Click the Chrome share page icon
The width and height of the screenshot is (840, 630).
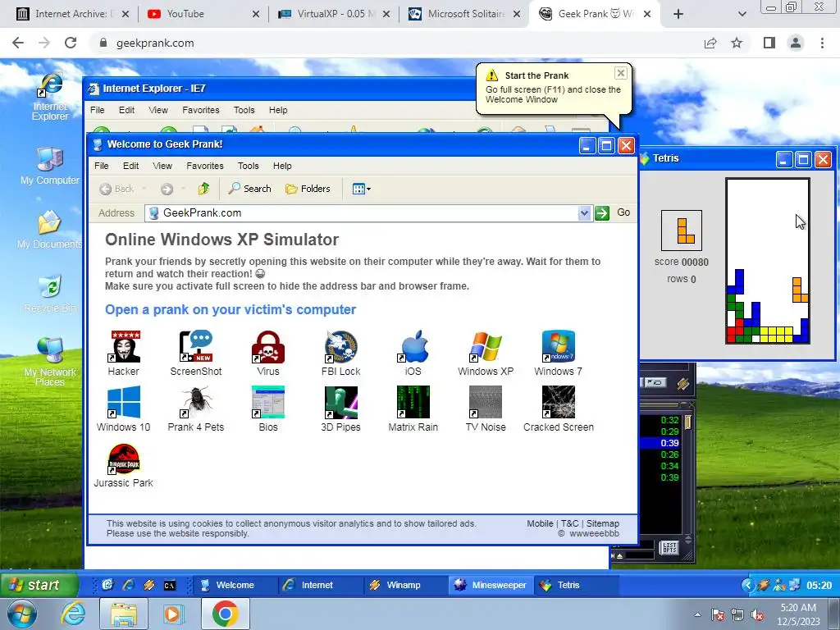710,43
